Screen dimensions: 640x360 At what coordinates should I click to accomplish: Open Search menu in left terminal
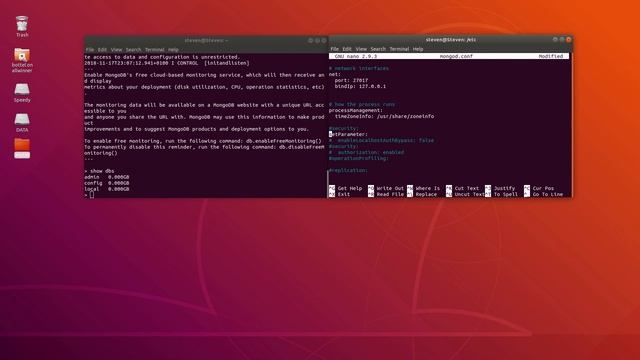pos(133,50)
